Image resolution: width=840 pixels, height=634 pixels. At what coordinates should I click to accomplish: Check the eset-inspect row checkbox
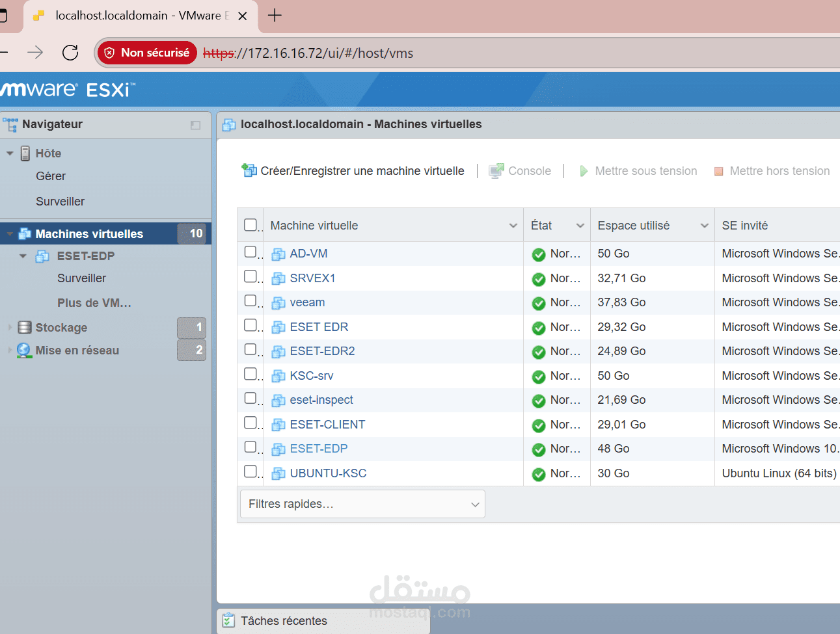tap(251, 398)
